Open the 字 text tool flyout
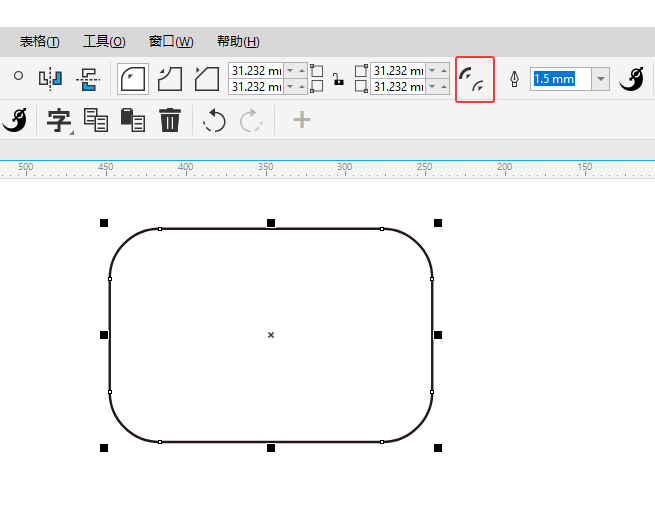Screen dimensions: 655x522 59,121
